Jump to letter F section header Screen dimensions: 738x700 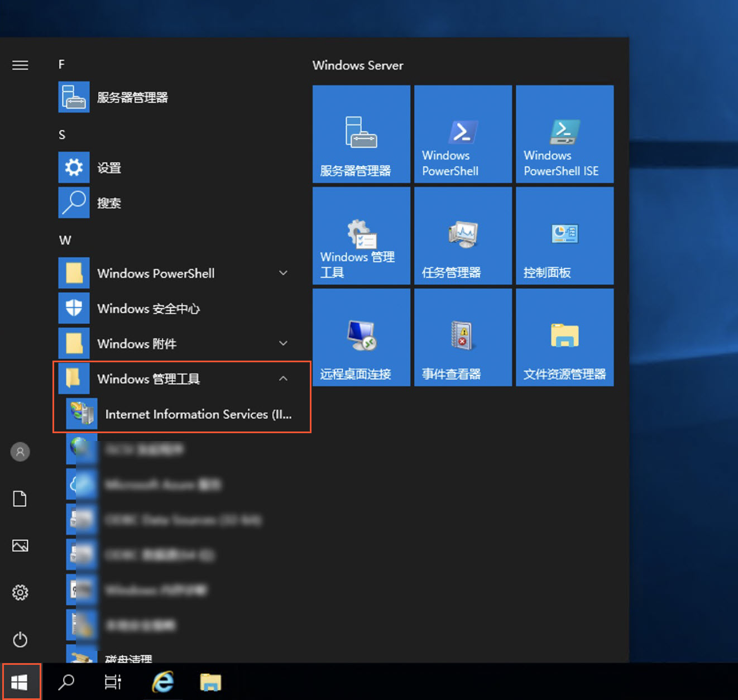click(61, 64)
